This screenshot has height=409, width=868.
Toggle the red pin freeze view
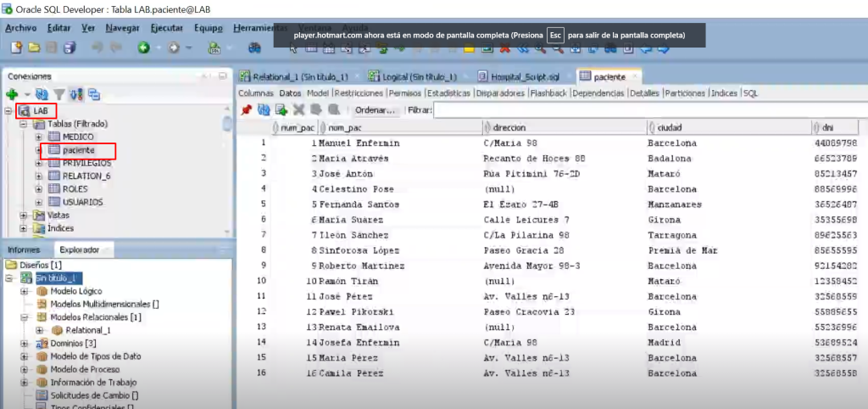click(247, 109)
